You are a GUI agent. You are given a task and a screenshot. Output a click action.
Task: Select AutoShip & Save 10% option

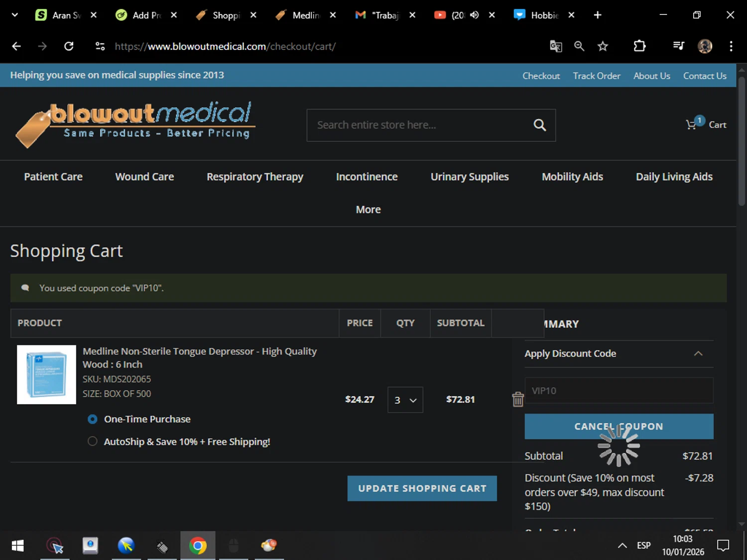[92, 441]
